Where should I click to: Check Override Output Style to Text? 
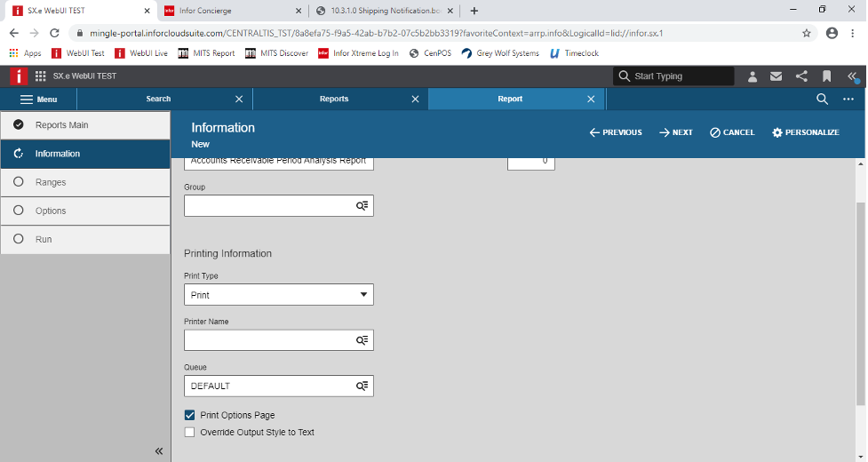tap(190, 432)
